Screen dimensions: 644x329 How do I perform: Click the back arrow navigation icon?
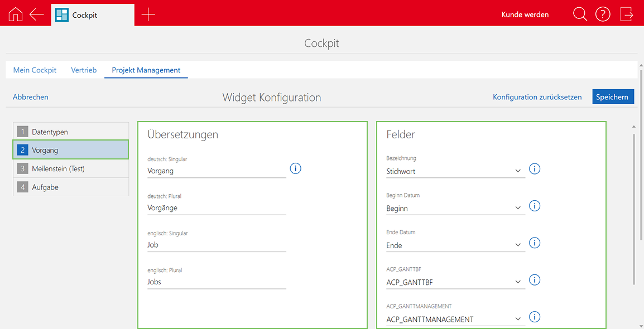tap(36, 14)
